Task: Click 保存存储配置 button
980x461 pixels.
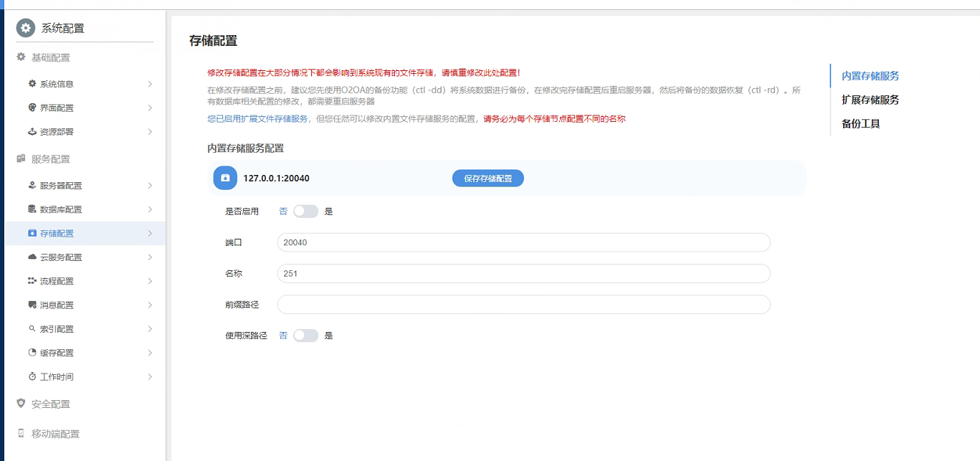Action: tap(488, 179)
